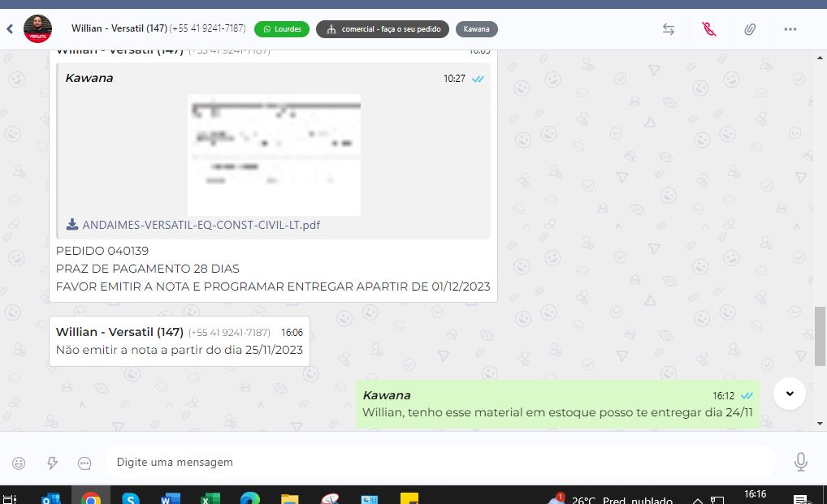End the chat with the red phone icon

(x=708, y=29)
